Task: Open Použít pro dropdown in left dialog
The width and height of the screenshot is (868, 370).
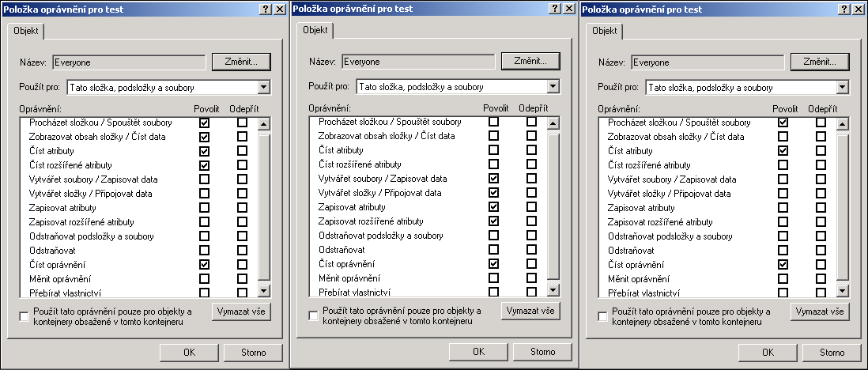Action: [x=264, y=87]
